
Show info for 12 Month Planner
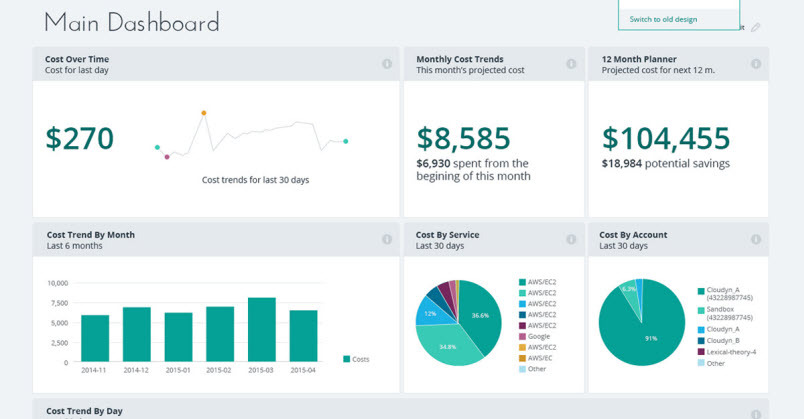pos(755,64)
